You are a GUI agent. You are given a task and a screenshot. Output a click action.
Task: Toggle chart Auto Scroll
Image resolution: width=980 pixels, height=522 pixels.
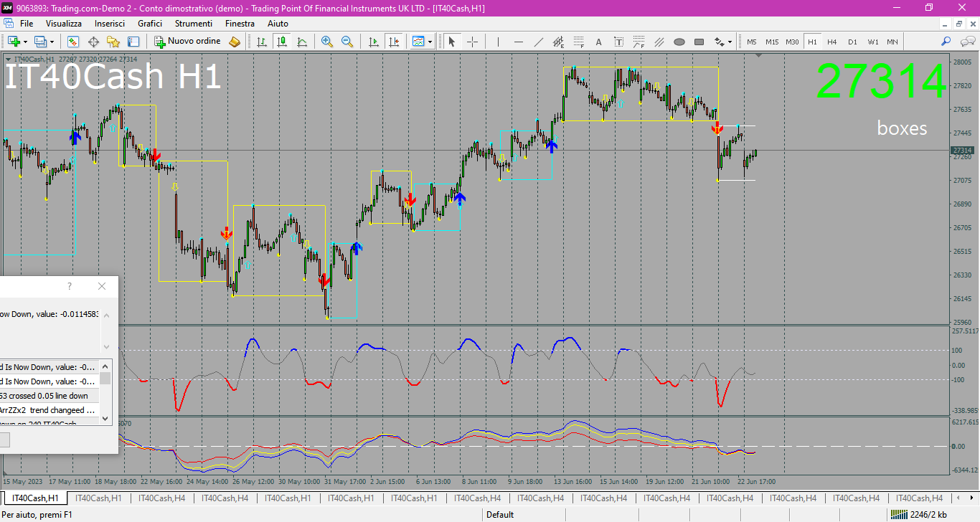coord(373,42)
